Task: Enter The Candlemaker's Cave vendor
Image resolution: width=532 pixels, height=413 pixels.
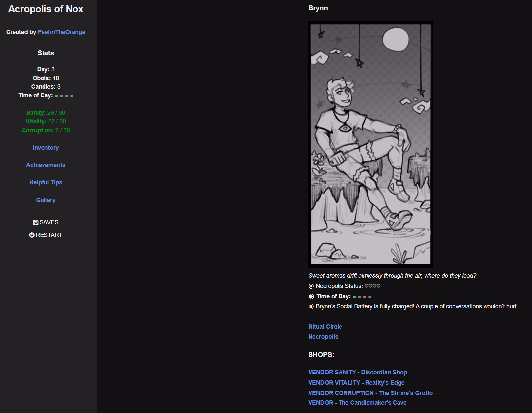Action: tap(357, 403)
